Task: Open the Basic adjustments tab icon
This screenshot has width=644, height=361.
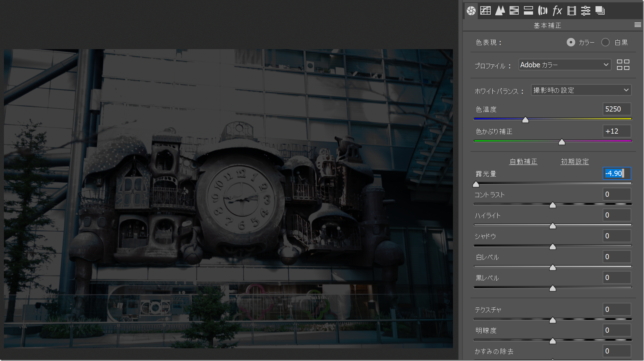Action: (x=471, y=11)
